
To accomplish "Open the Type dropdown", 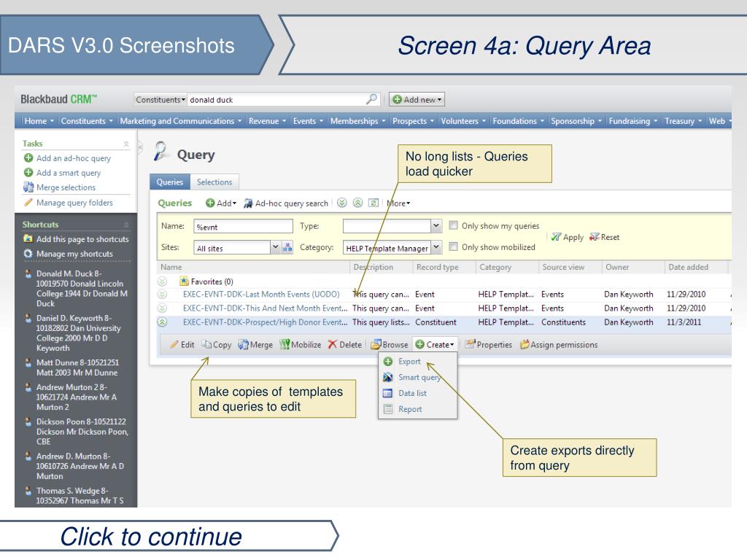I will (x=436, y=226).
